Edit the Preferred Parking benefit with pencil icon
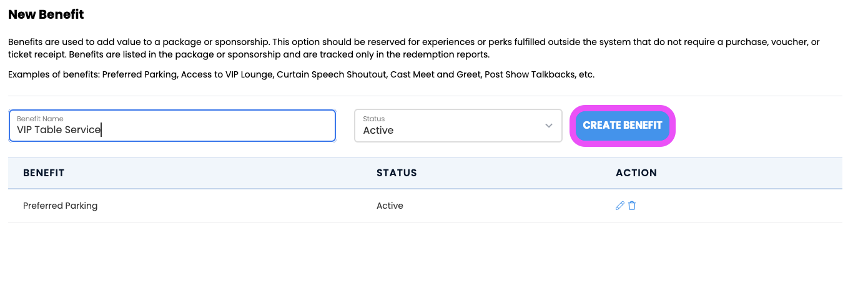This screenshot has height=285, width=868. click(x=620, y=206)
